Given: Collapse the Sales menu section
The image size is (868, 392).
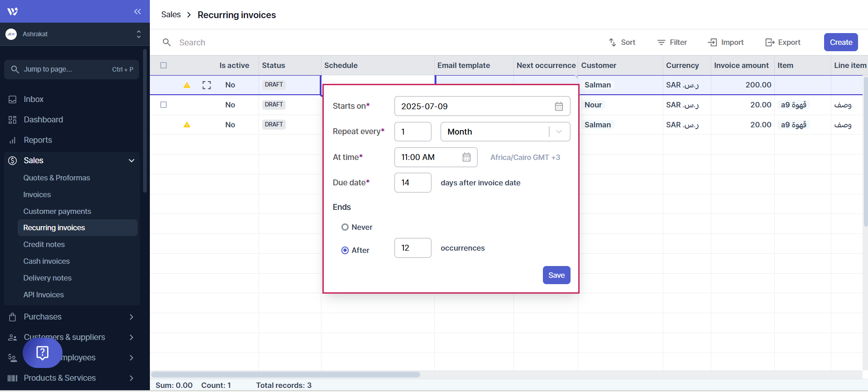Looking at the screenshot, I should point(131,160).
